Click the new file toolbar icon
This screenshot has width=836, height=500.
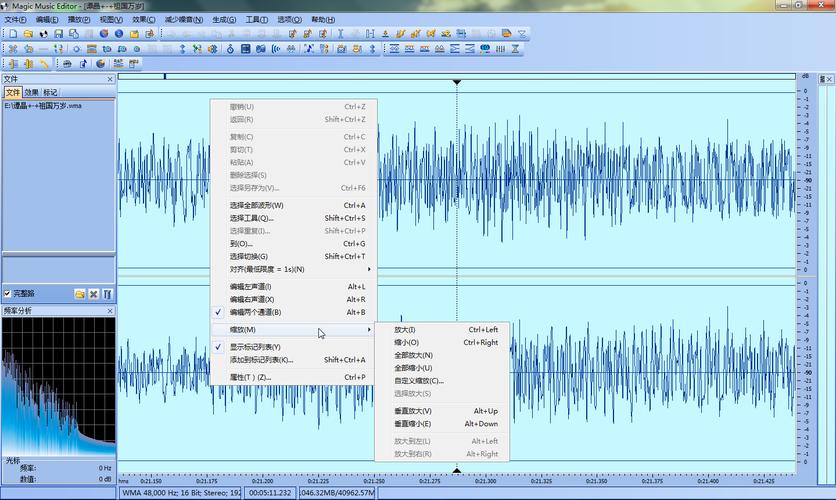pyautogui.click(x=13, y=34)
